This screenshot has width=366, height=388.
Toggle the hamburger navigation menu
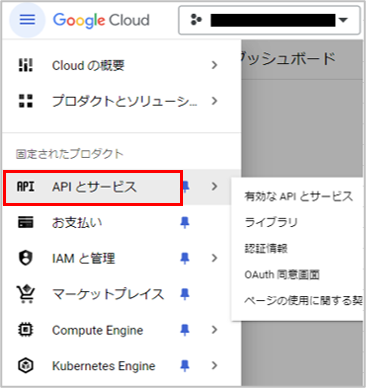pyautogui.click(x=27, y=20)
